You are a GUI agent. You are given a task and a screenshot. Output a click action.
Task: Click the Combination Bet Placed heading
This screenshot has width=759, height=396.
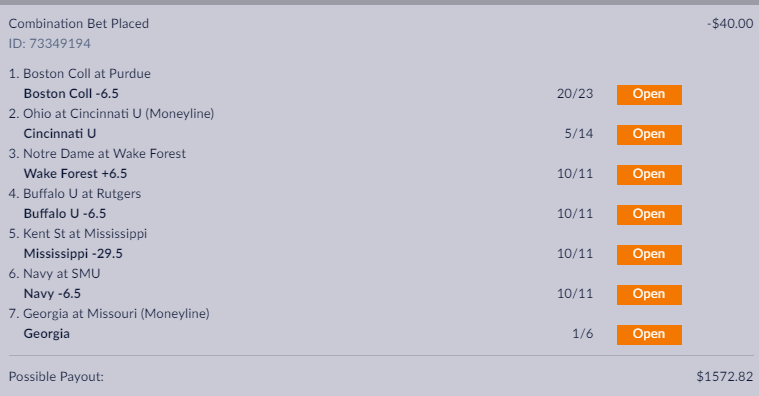(x=78, y=24)
